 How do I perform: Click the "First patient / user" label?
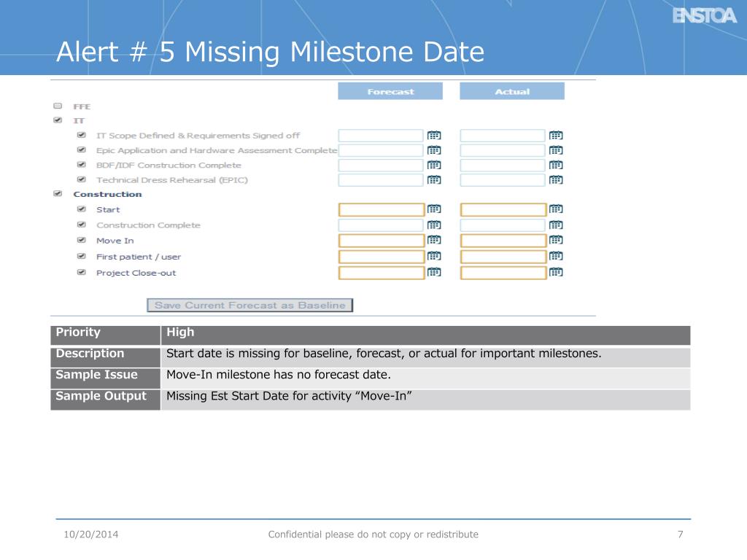coord(139,257)
